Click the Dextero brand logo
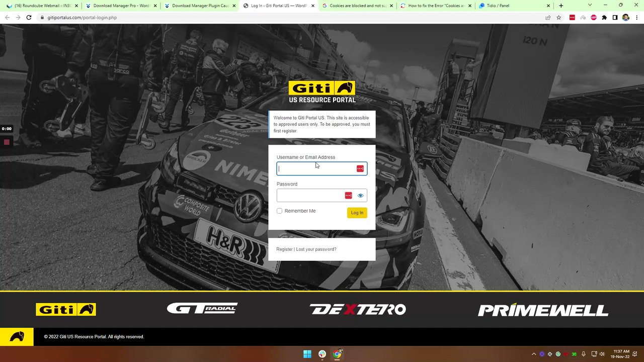 coord(358,309)
